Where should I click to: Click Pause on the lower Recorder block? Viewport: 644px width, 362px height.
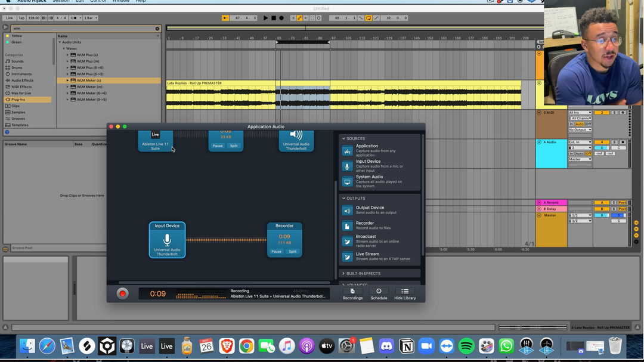point(276,251)
